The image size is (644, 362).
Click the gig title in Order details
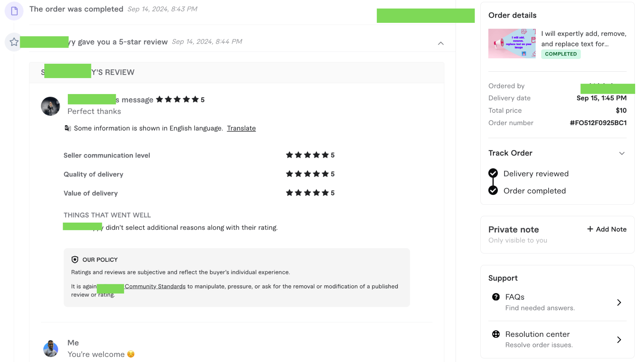(x=583, y=39)
